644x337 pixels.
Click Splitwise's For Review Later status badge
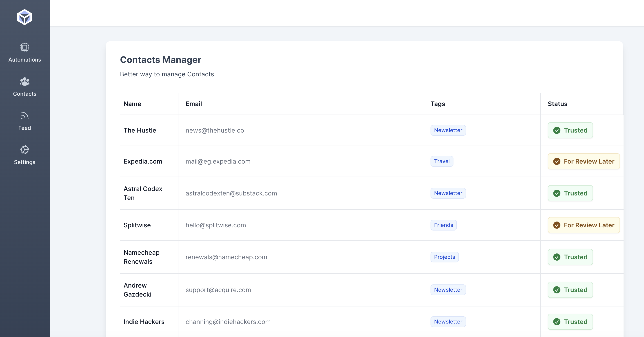(584, 225)
